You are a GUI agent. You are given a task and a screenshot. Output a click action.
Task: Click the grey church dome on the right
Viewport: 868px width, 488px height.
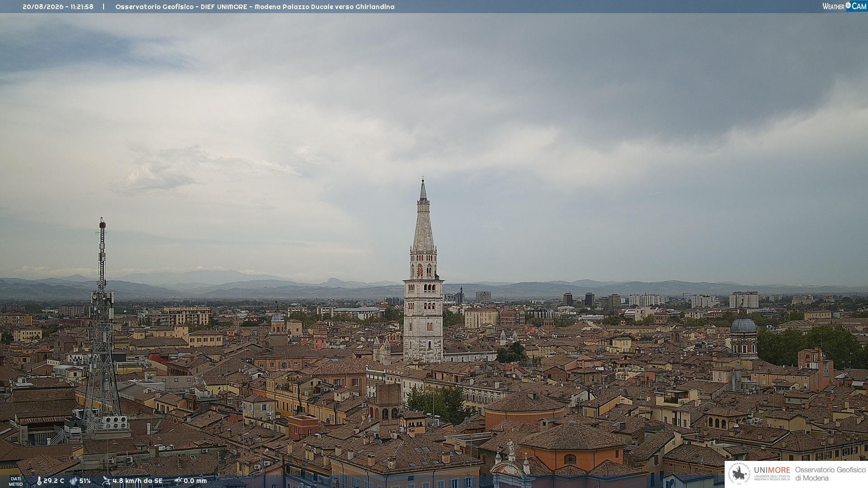pos(743,324)
